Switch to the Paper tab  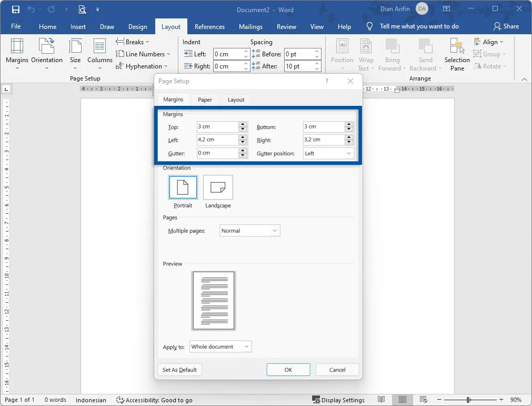click(x=204, y=99)
